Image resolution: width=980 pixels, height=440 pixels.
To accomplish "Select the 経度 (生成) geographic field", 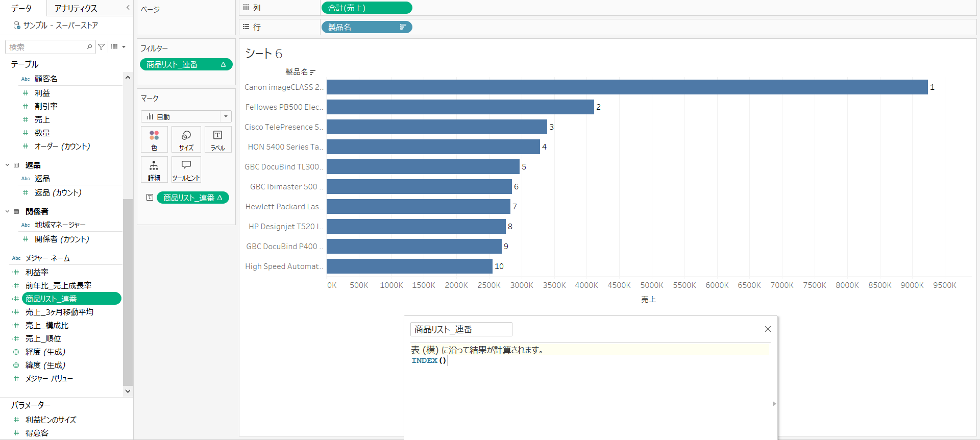I will point(45,352).
